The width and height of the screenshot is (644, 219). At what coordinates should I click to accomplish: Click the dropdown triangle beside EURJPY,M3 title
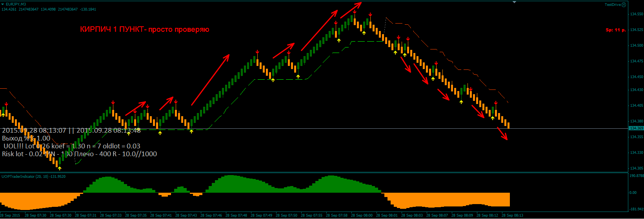click(x=2, y=4)
